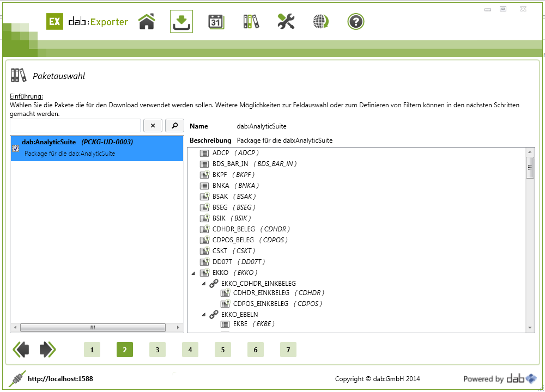Open the packages binder icon in toolbar
Screen dimensions: 545x392
[x=251, y=22]
